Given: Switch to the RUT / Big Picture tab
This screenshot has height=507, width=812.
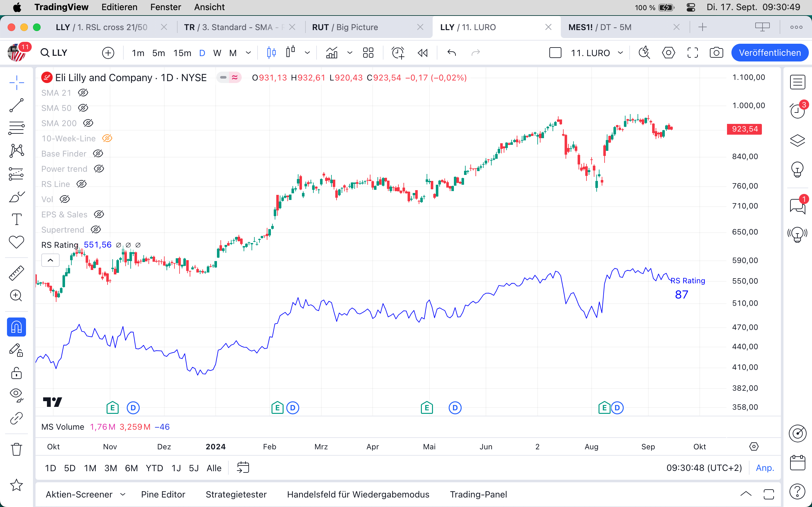Looking at the screenshot, I should [345, 27].
